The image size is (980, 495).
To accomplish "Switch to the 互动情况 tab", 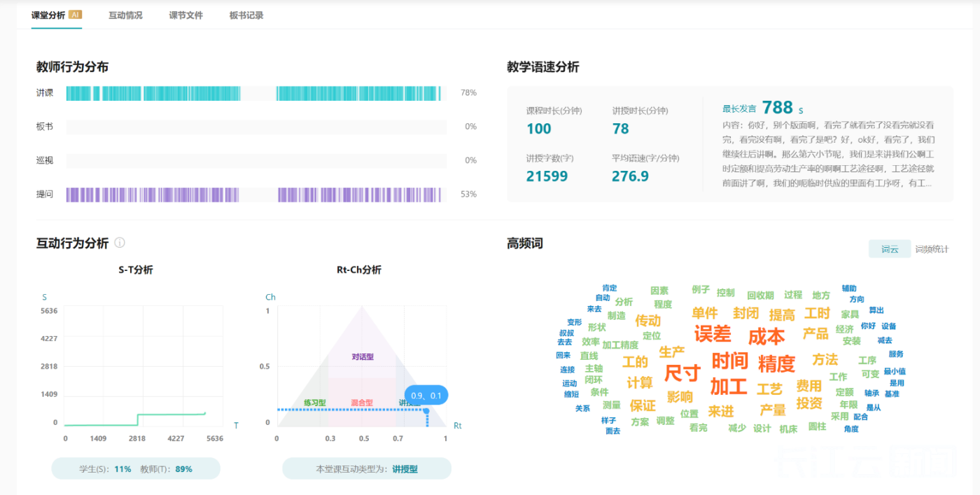I will tap(125, 15).
